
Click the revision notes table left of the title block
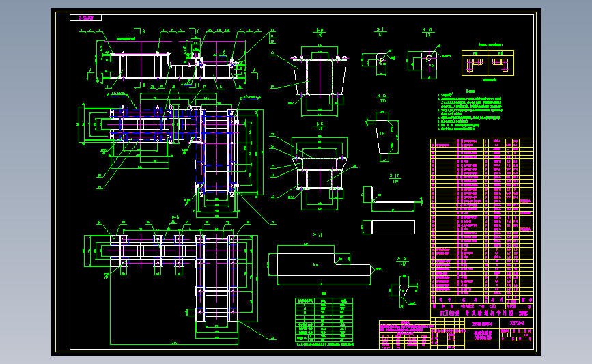tap(404, 335)
